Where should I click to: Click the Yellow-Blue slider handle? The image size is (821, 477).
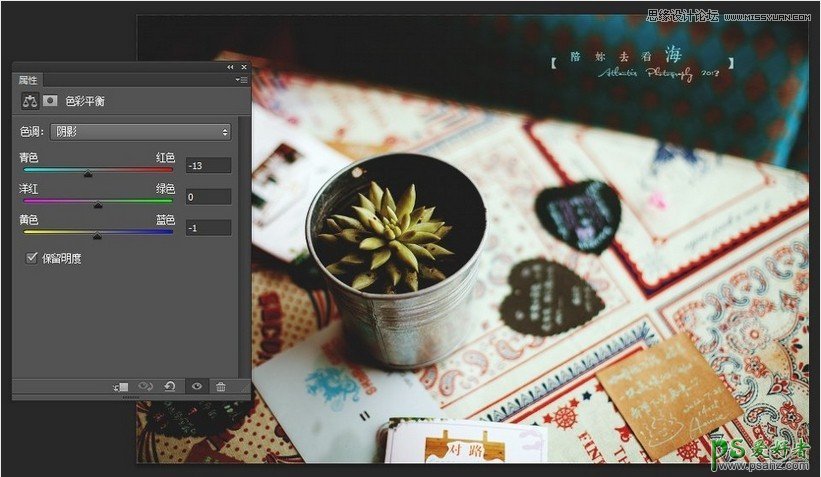point(97,236)
